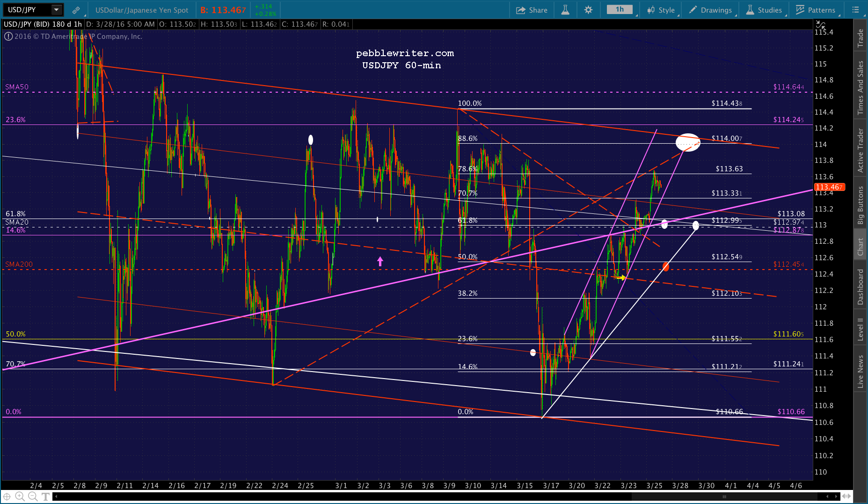
Task: Click the Share button
Action: (x=532, y=10)
